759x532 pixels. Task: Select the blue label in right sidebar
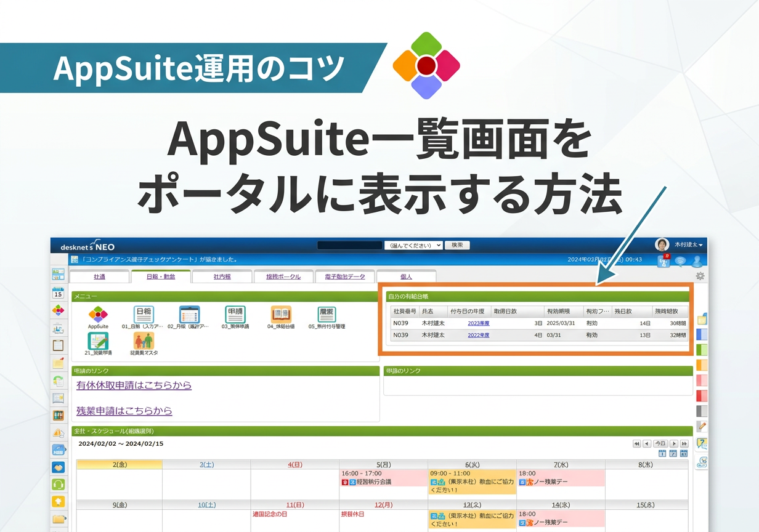pyautogui.click(x=702, y=334)
